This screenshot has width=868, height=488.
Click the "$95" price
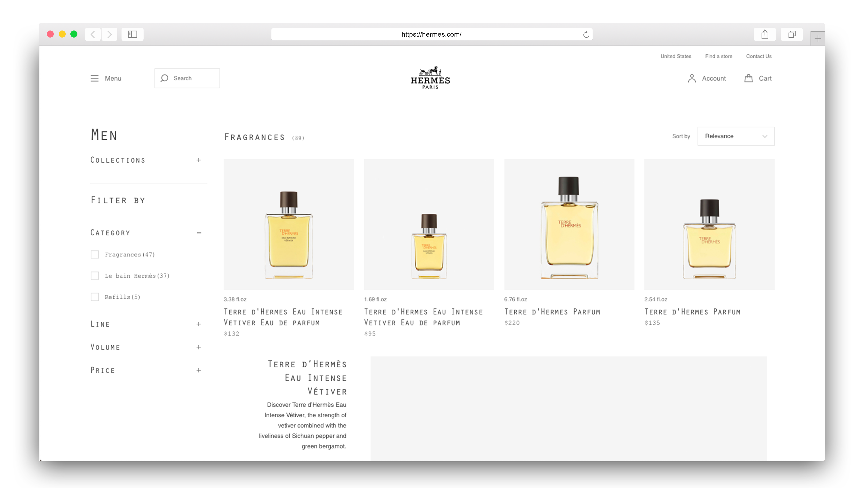click(x=370, y=334)
